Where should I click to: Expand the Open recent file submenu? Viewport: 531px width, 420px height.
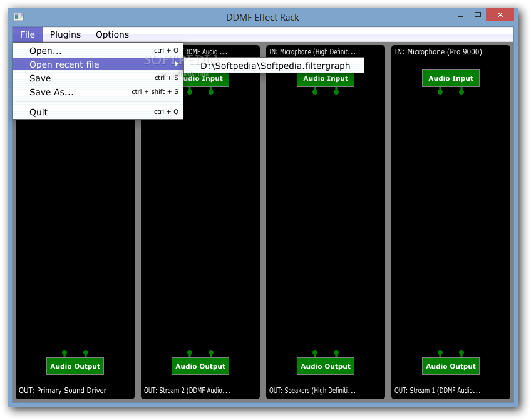click(98, 64)
